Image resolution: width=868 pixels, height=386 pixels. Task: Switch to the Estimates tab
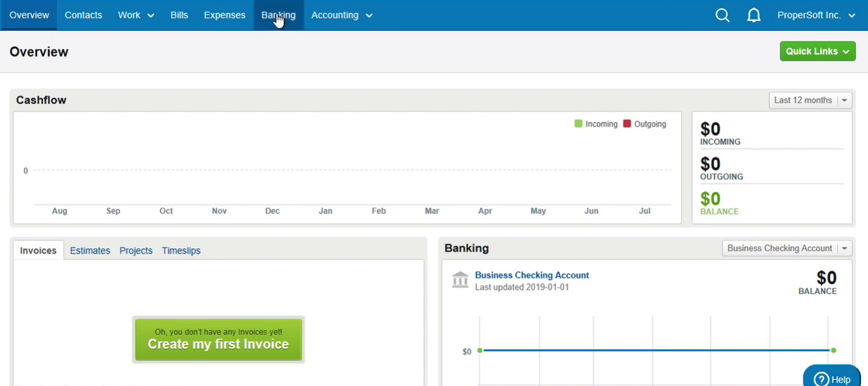click(x=90, y=250)
